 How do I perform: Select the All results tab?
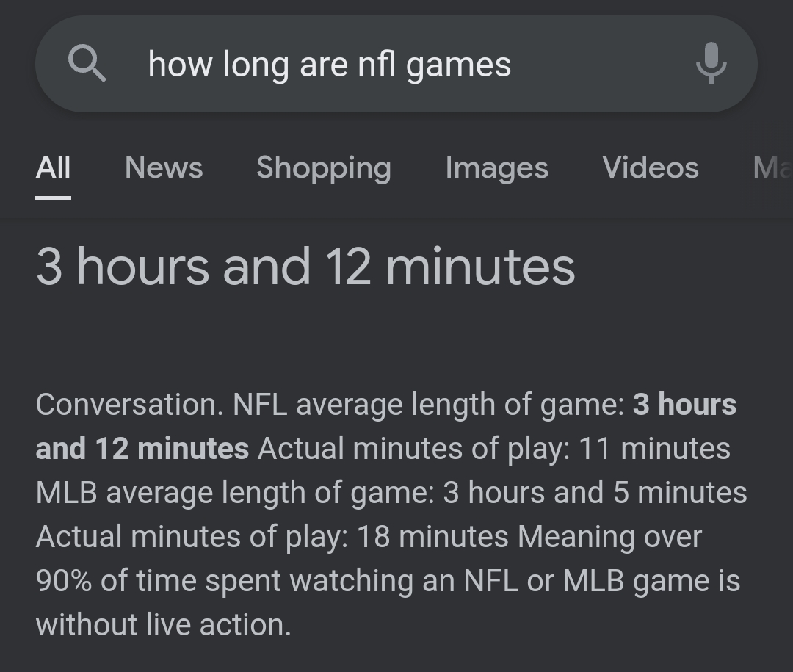(53, 167)
